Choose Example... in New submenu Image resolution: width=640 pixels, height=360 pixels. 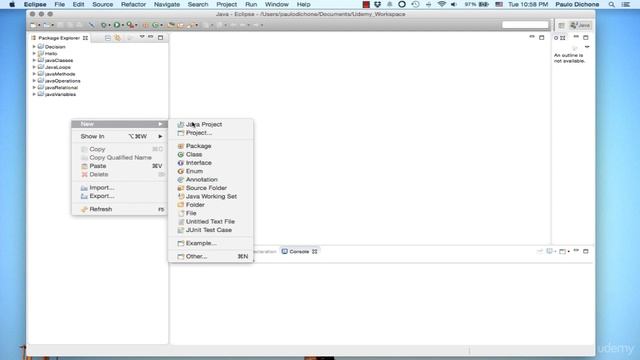point(211,243)
